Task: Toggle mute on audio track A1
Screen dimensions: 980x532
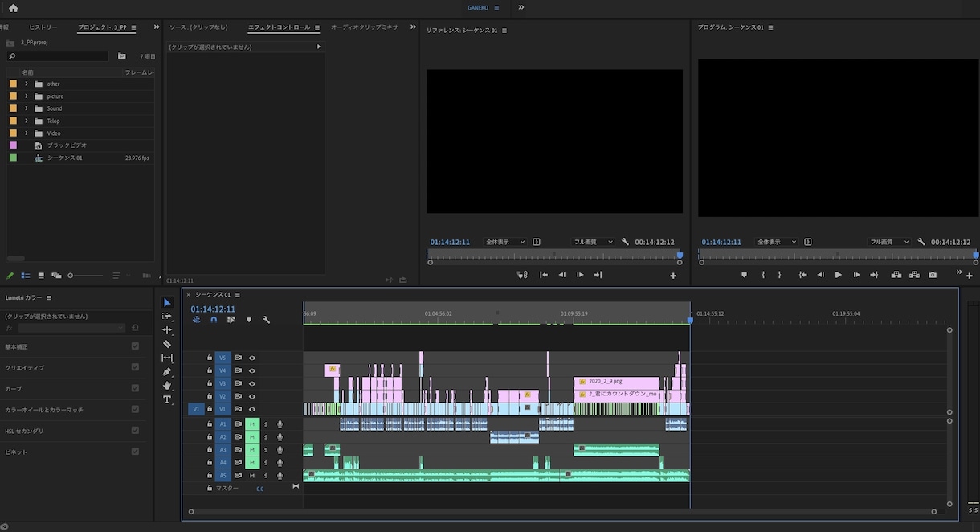Action: coord(252,424)
